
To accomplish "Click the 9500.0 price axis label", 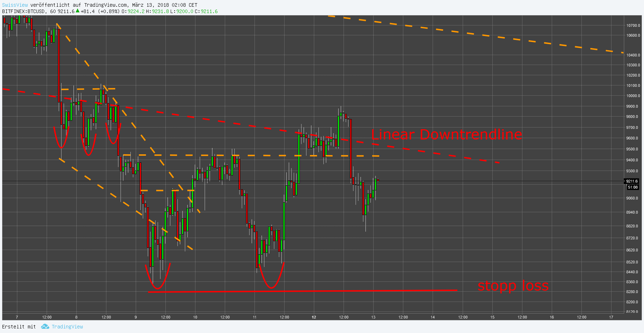I will pos(632,149).
